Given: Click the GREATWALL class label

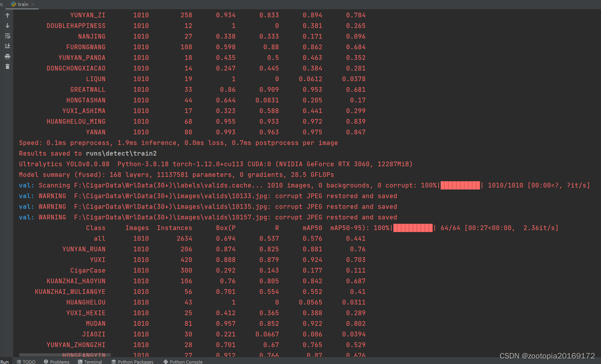Looking at the screenshot, I should (88, 89).
